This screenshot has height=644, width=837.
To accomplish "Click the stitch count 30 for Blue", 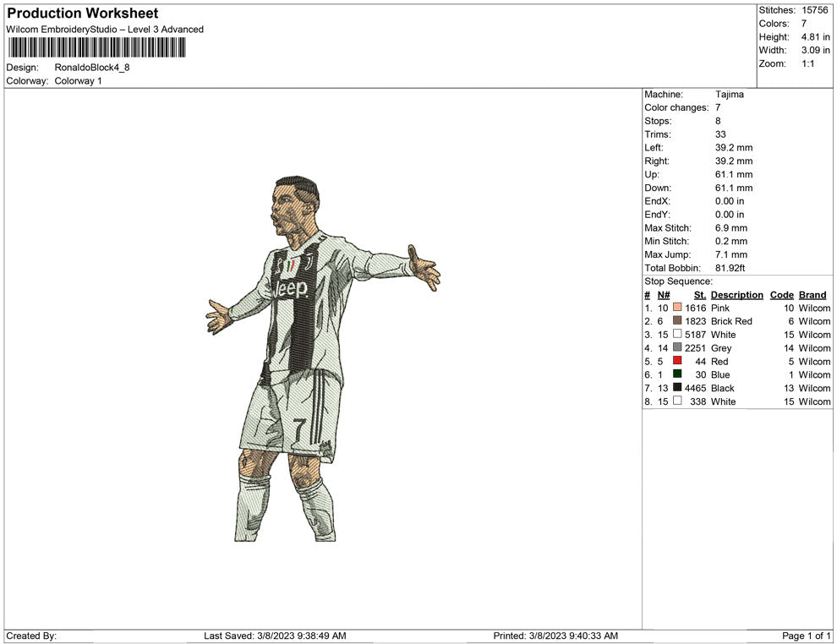I will point(700,374).
